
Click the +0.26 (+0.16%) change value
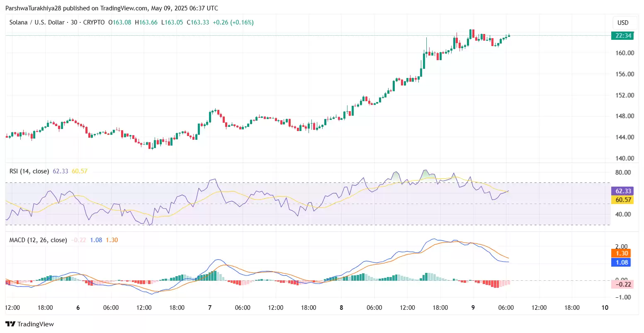coord(233,22)
